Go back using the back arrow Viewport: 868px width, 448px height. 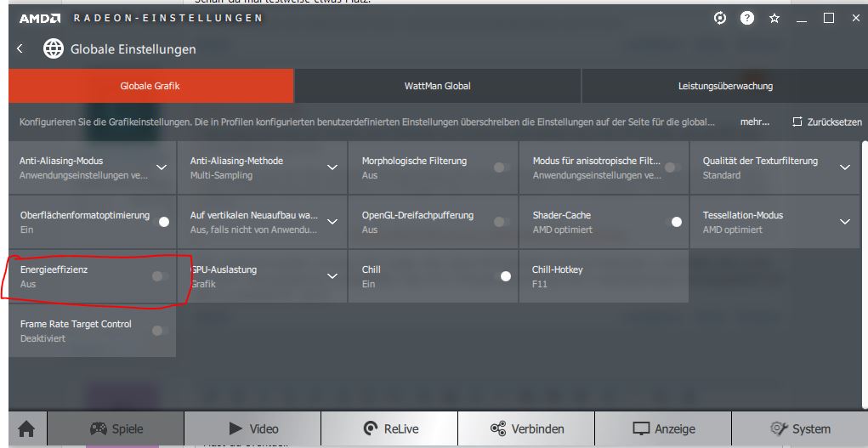(20, 48)
